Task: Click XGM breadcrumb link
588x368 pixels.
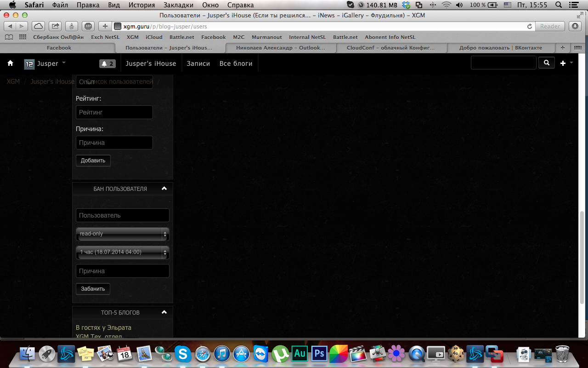Action: pos(13,81)
